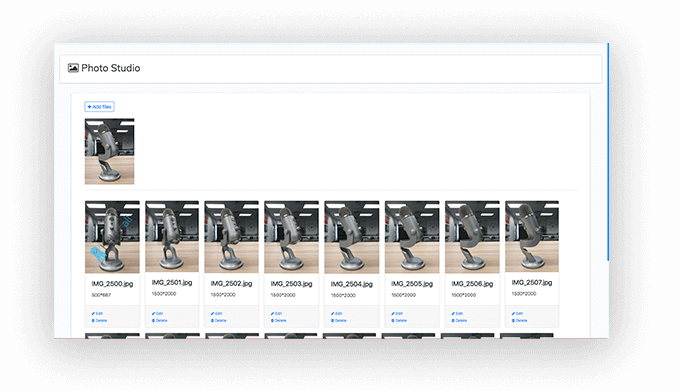Select the IMG_2500.jpg thumbnail
Screen dimensions: 679x391
point(112,237)
